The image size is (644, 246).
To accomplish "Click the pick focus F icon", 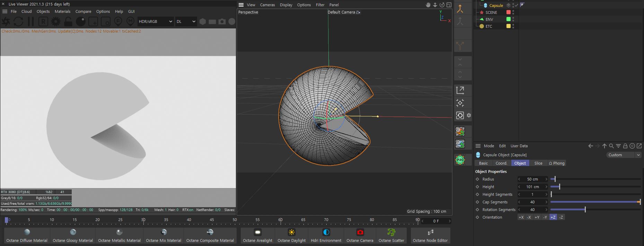I will coord(118,21).
